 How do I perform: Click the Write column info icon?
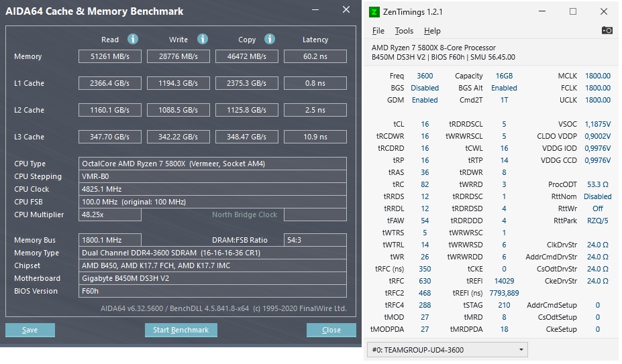click(x=203, y=40)
